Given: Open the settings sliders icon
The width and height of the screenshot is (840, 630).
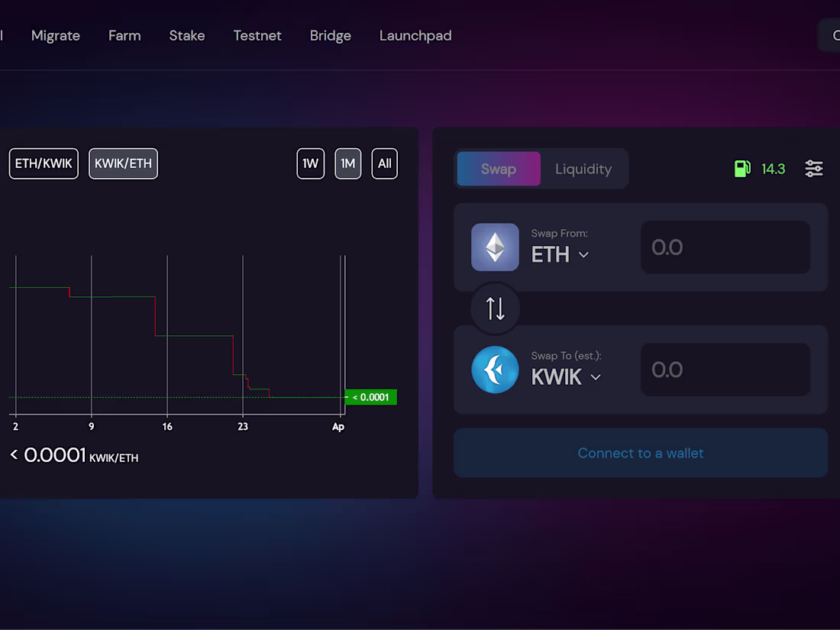Looking at the screenshot, I should click(813, 169).
